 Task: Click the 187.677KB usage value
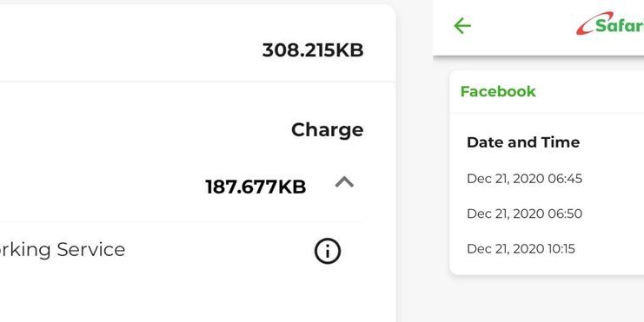point(256,187)
